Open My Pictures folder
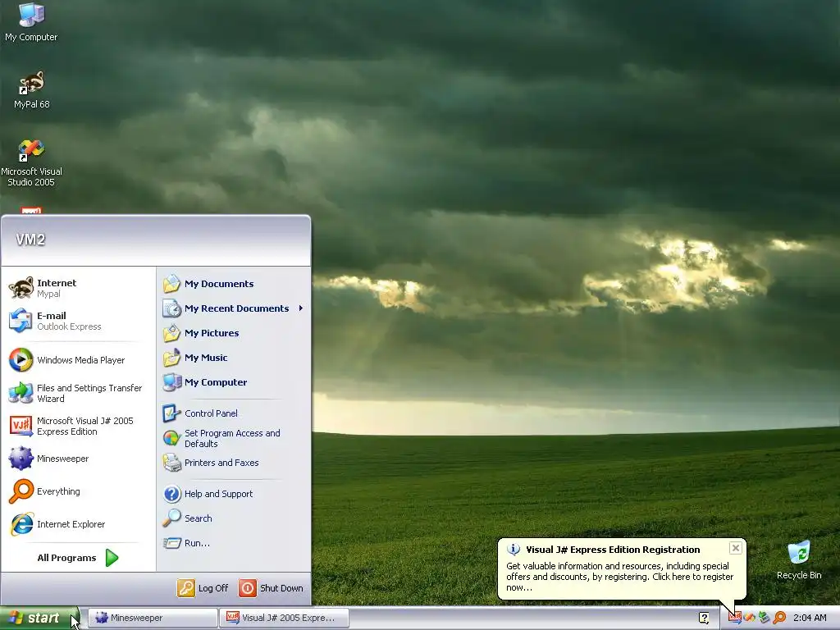 234,333
